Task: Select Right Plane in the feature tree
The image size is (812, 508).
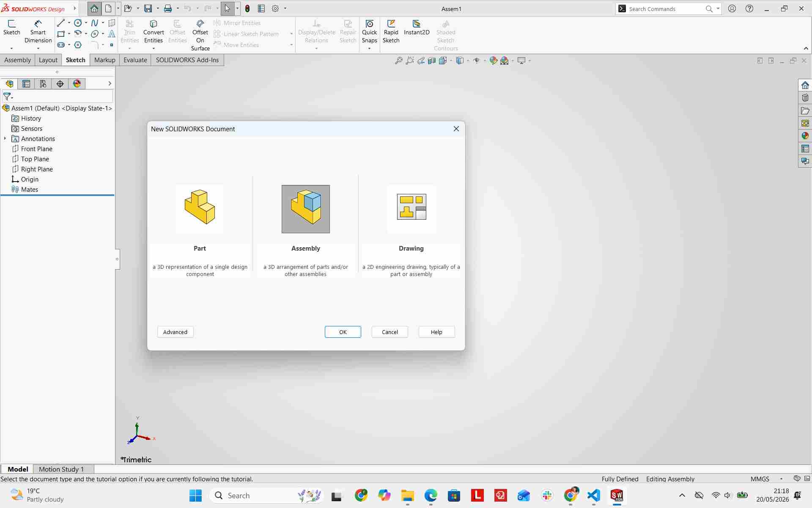Action: (x=37, y=169)
